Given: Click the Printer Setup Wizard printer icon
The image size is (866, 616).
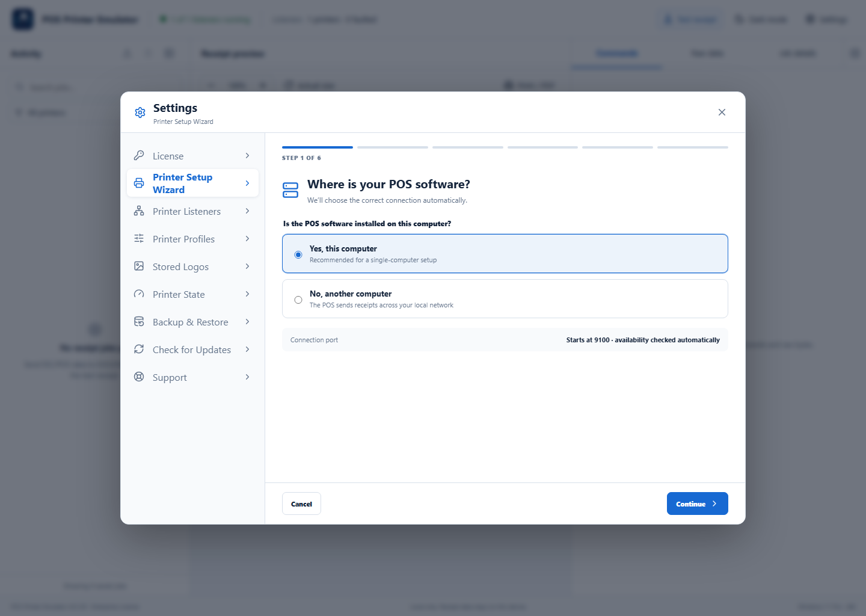Looking at the screenshot, I should tap(139, 183).
